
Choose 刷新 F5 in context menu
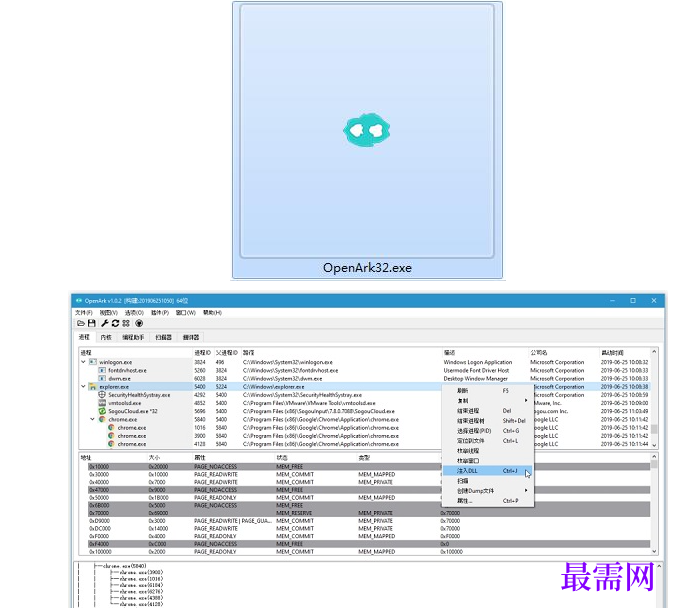click(x=488, y=390)
